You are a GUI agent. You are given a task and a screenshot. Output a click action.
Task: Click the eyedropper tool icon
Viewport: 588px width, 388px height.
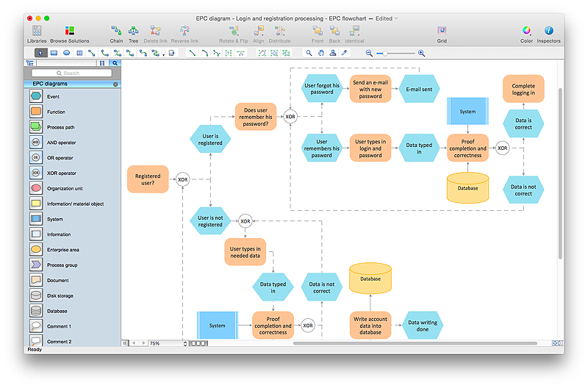pyautogui.click(x=344, y=53)
